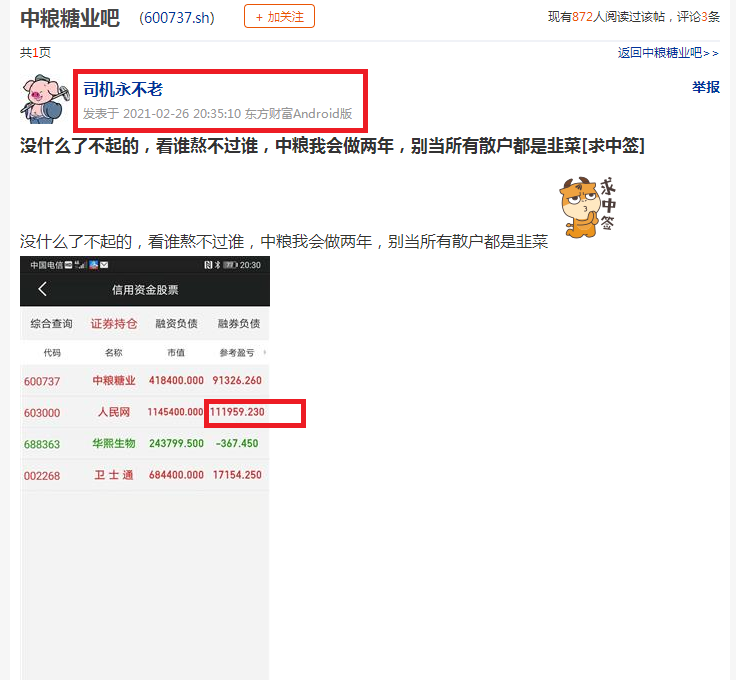Open the 中粮糖业吧 forum title
The height and width of the screenshot is (680, 736).
(70, 18)
